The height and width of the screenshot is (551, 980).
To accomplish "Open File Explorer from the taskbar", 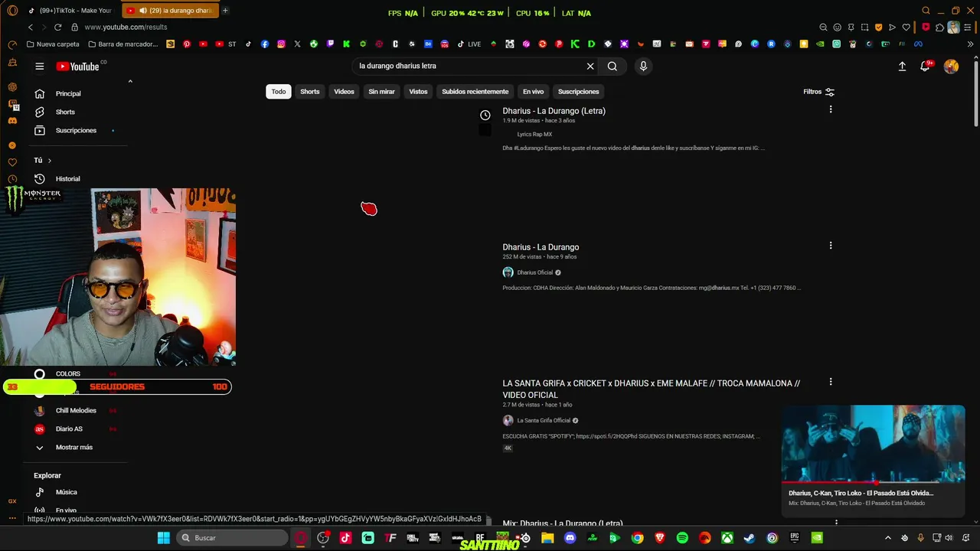I will [x=547, y=538].
